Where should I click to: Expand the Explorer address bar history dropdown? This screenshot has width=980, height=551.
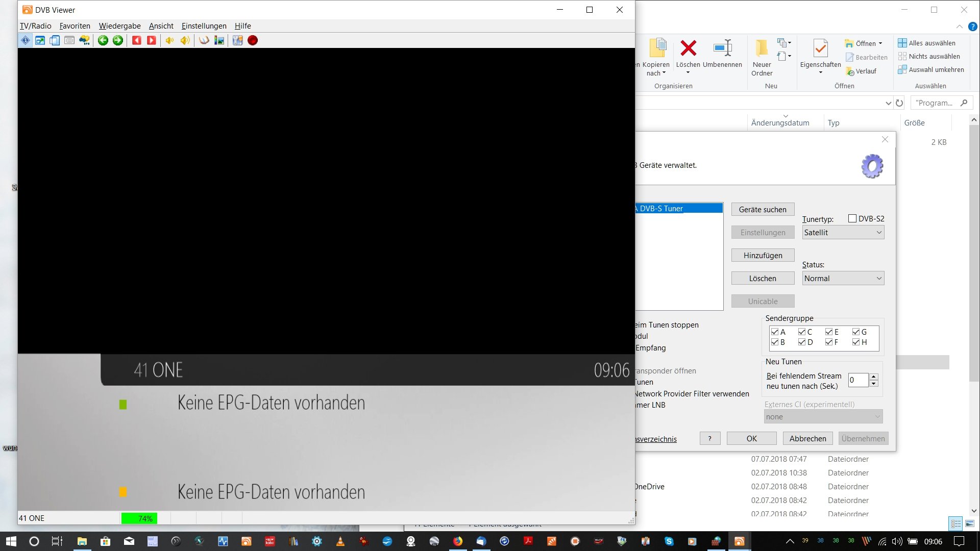(889, 103)
